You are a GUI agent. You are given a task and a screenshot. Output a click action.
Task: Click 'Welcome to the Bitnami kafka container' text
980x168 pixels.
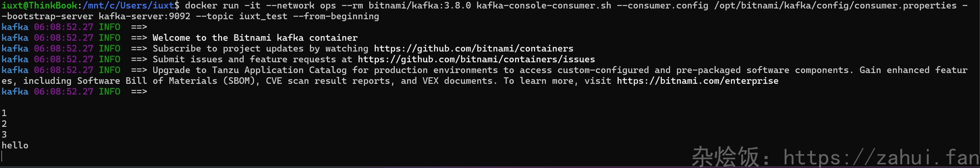[255, 38]
